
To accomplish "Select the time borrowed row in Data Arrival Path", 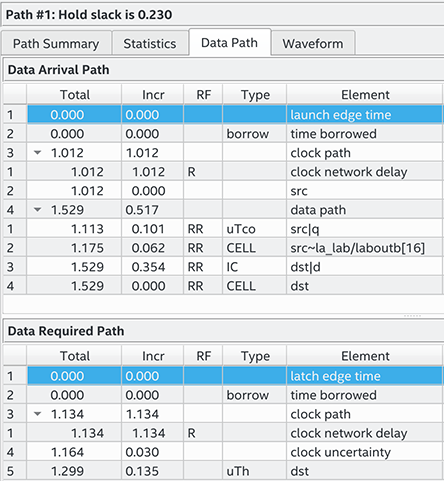I will pos(223,134).
